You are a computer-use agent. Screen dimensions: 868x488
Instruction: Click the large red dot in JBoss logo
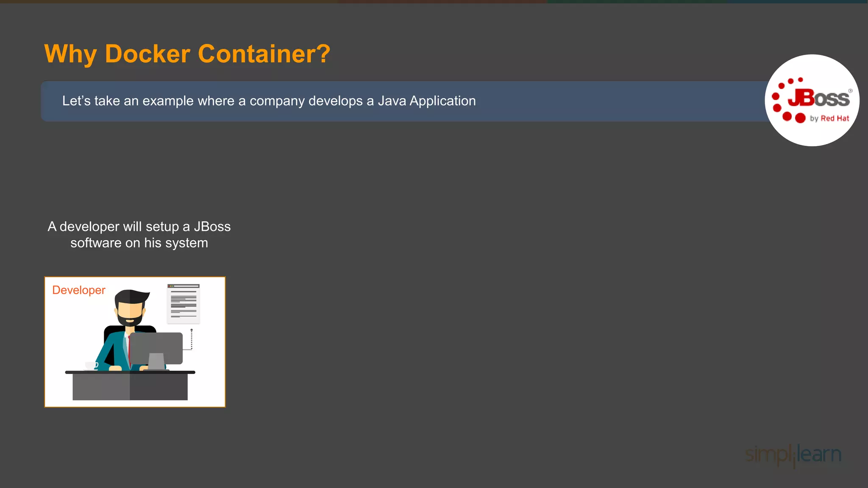800,118
